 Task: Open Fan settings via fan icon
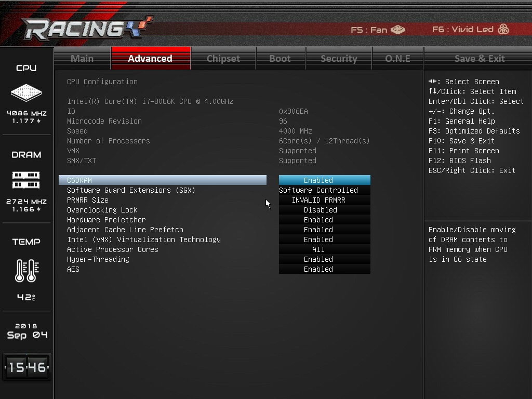pos(398,30)
